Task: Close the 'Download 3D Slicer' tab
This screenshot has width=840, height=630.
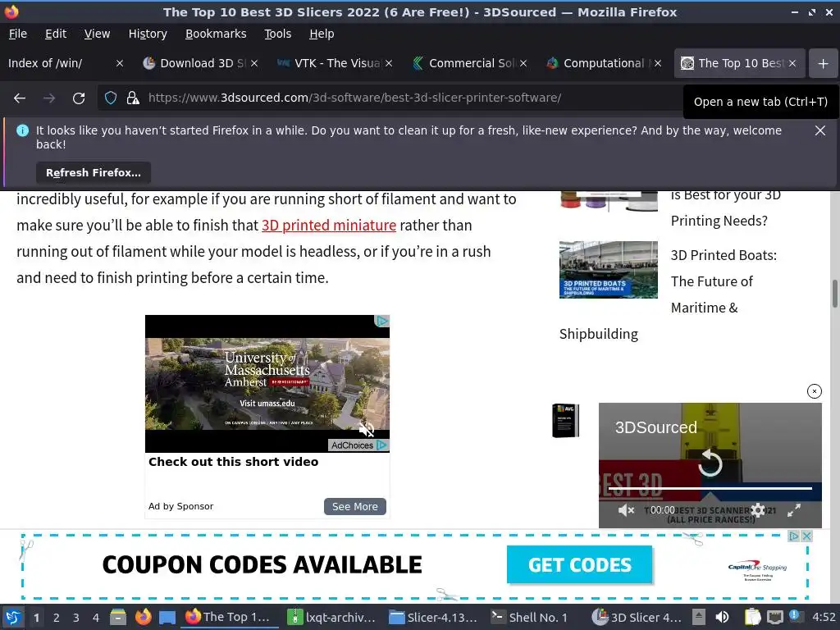Action: [254, 63]
